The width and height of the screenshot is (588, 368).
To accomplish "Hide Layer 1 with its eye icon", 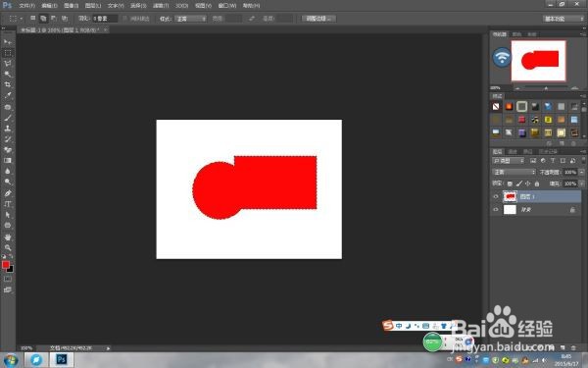I will click(x=495, y=196).
